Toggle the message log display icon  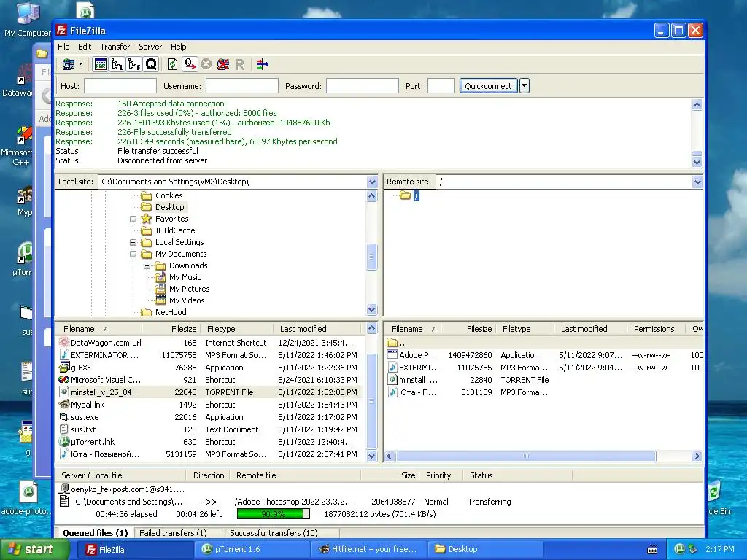point(101,64)
